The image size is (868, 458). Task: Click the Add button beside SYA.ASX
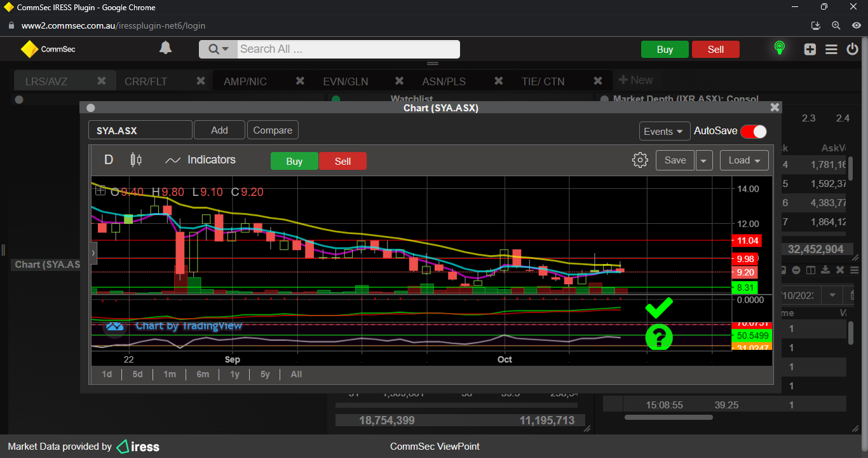(219, 130)
